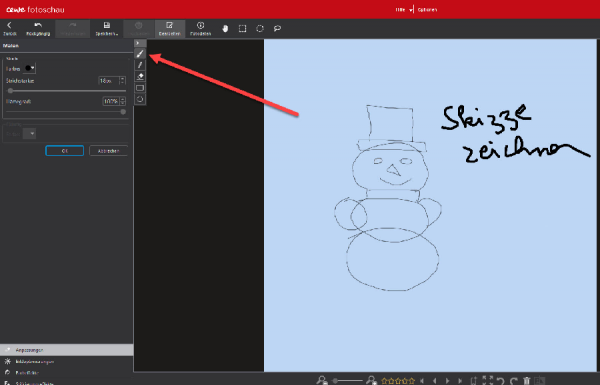Select the lasso selection tool

(x=277, y=29)
